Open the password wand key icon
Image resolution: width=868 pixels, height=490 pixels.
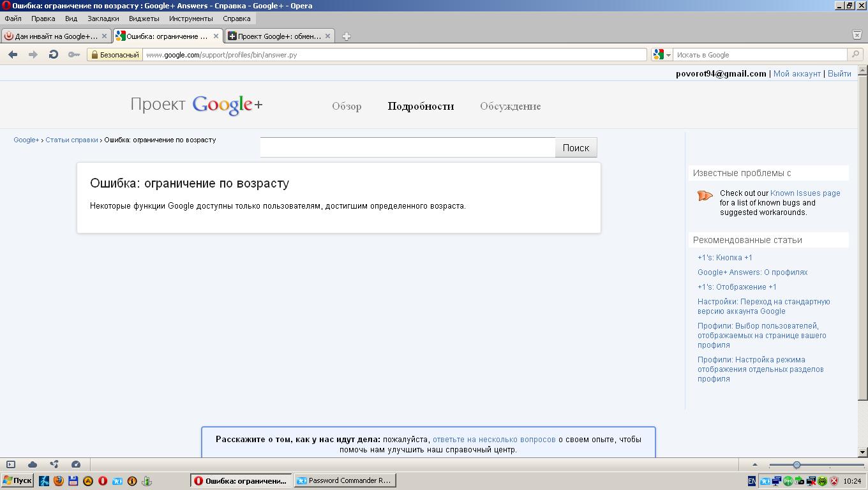(x=73, y=54)
